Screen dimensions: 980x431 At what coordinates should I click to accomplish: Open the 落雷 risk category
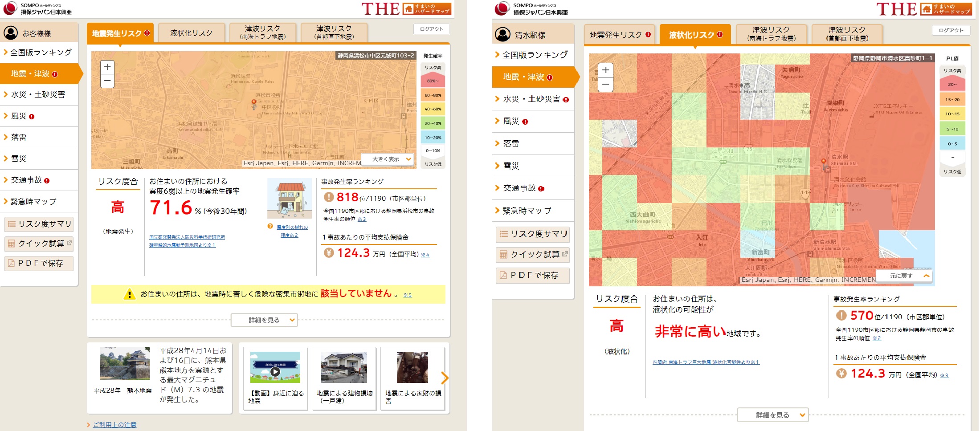coord(22,137)
